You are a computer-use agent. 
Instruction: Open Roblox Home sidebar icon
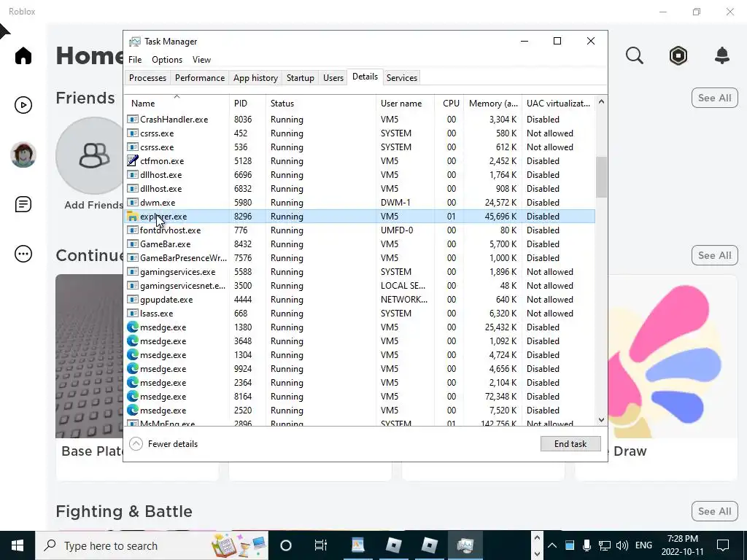(x=23, y=55)
